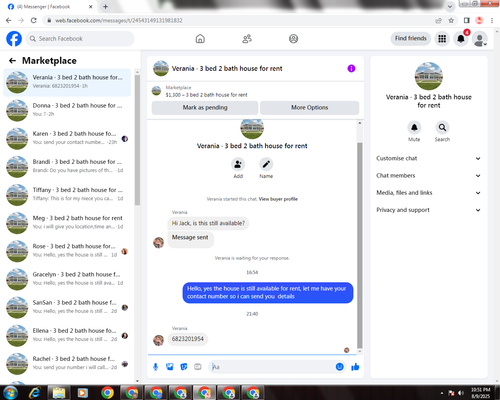The height and width of the screenshot is (400, 500).
Task: Open the Groups icon in top navigation
Action: 293,39
